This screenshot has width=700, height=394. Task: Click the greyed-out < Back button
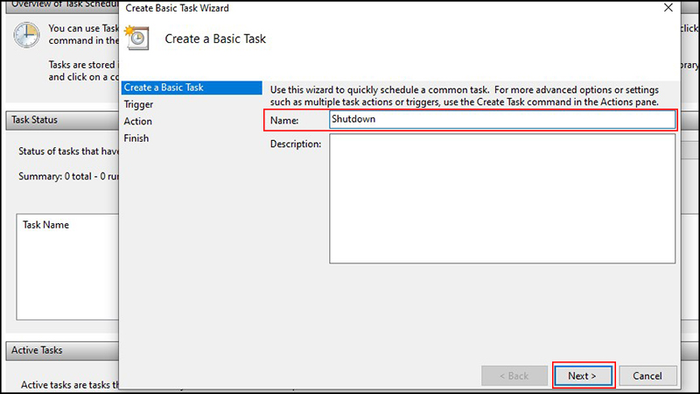tap(514, 376)
